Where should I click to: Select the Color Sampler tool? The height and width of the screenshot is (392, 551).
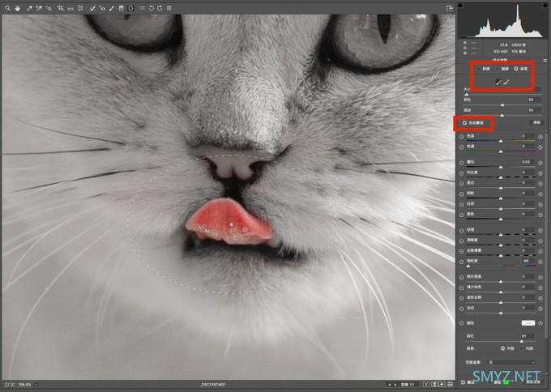coord(39,8)
